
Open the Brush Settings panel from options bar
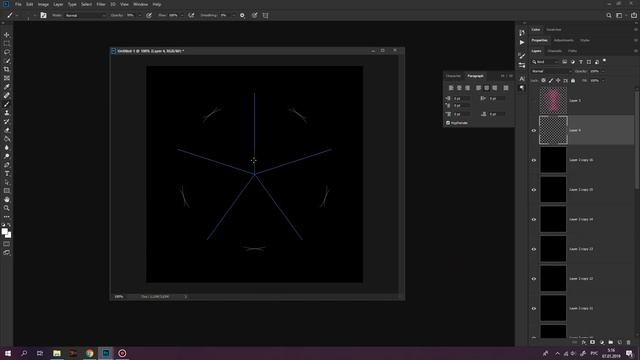tap(43, 15)
